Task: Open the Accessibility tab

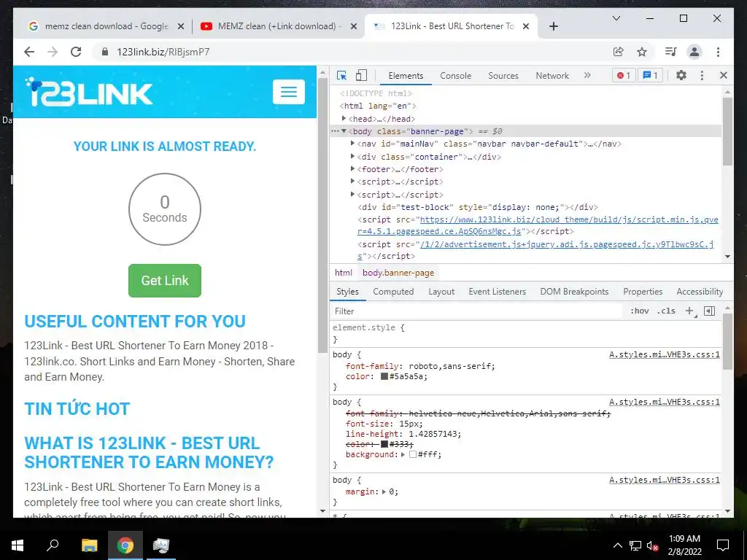Action: pos(700,292)
